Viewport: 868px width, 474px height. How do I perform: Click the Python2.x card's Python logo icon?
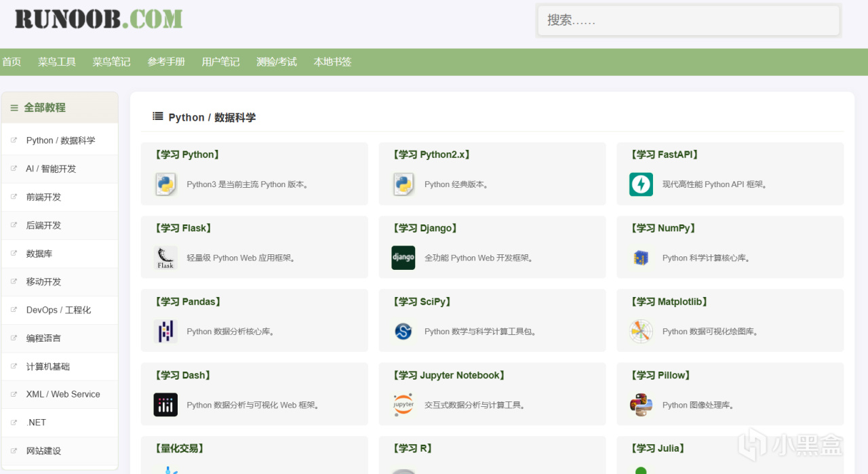tap(403, 184)
